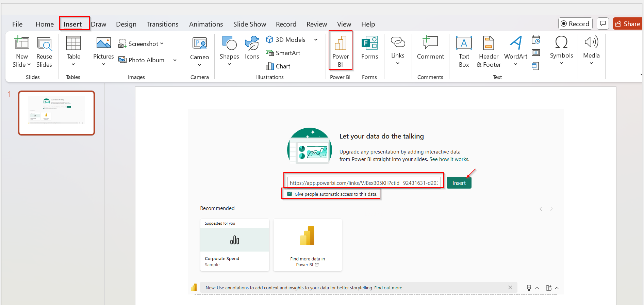Insert a Text Box
Viewport: 644px width, 305px height.
(x=464, y=52)
